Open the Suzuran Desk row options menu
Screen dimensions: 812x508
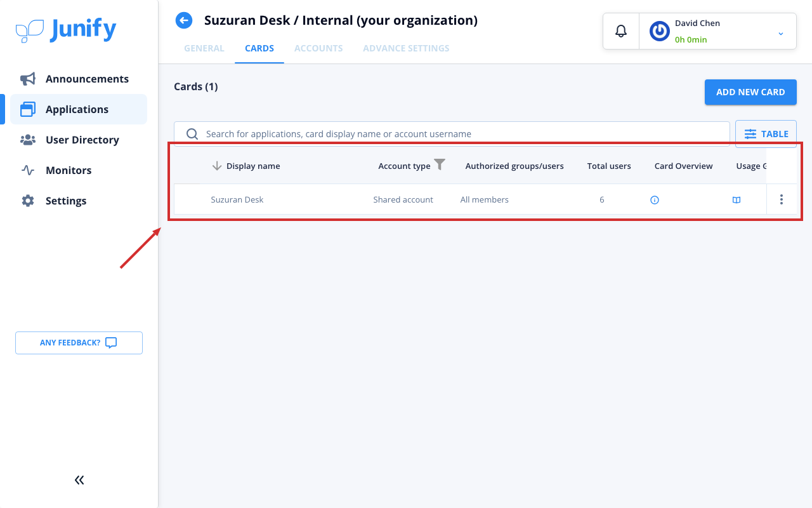click(782, 199)
